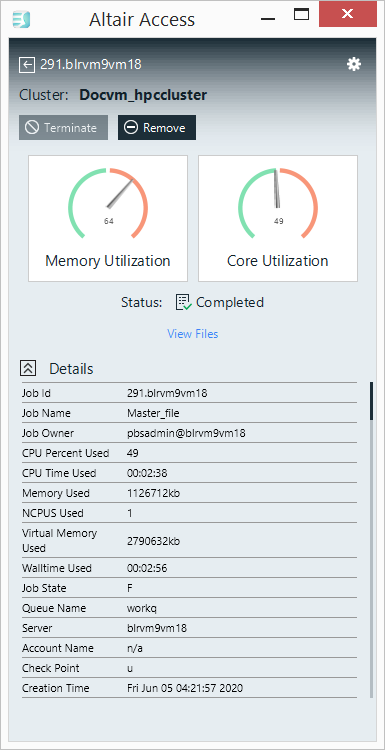Collapse the Details section chevron
Viewport: 385px width, 750px height.
click(x=28, y=368)
